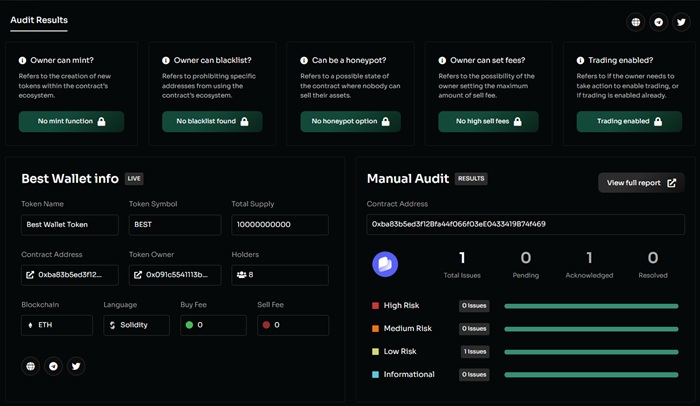Click the No blacklist found button
This screenshot has width=700, height=406.
click(x=212, y=121)
